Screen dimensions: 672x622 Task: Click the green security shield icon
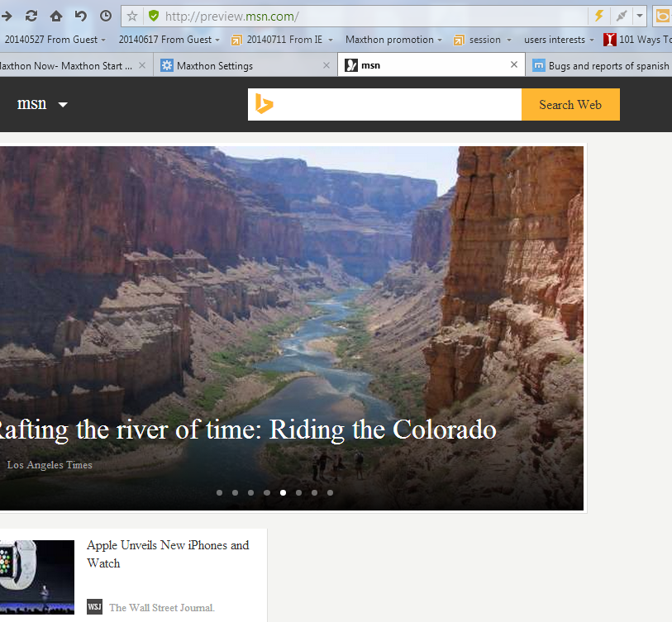154,17
